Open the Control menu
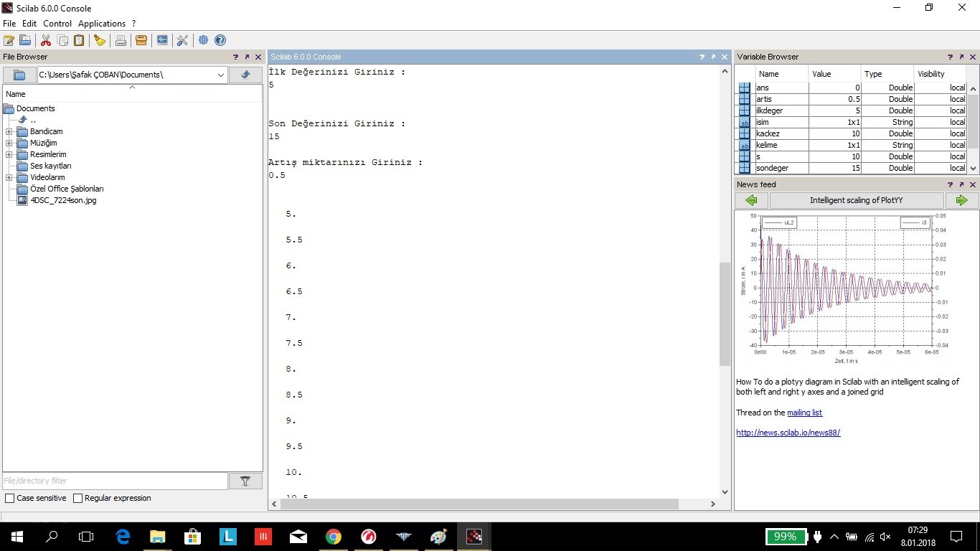Screen dimensions: 980x551 pyautogui.click(x=57, y=24)
